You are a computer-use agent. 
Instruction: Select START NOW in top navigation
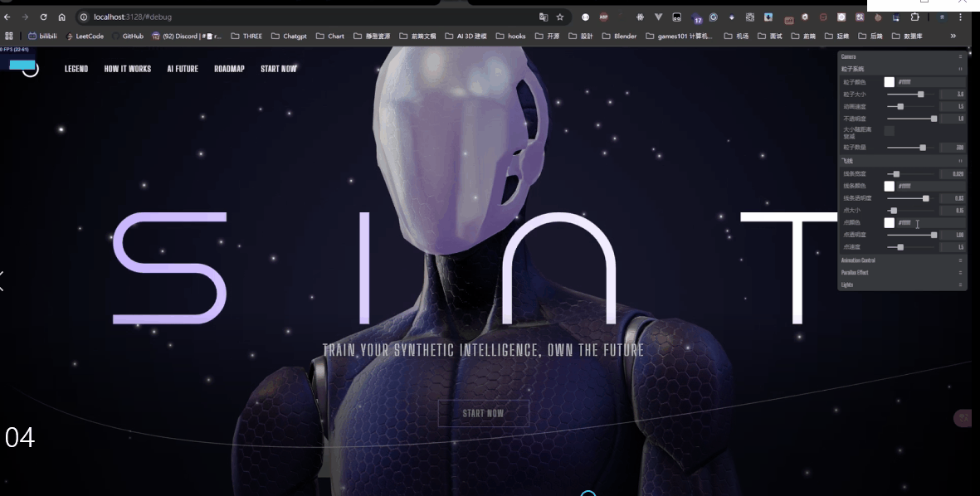pos(279,69)
